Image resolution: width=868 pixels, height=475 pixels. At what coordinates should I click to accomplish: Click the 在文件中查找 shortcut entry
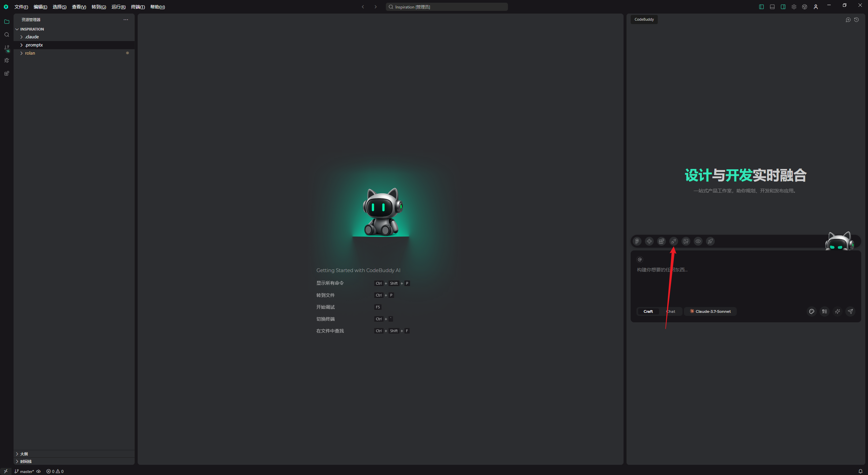[x=330, y=331]
